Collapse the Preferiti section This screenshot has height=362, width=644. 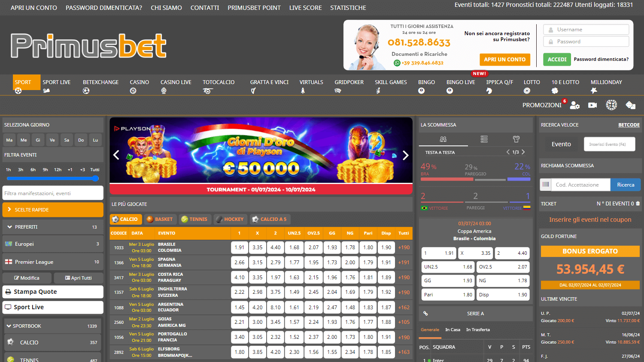(x=53, y=227)
